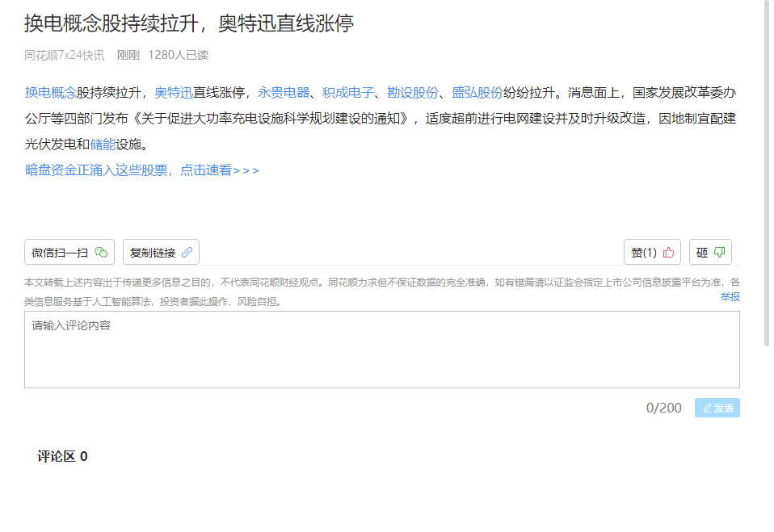Open the 永贵电器 stock link
The image size is (774, 532).
click(x=284, y=93)
